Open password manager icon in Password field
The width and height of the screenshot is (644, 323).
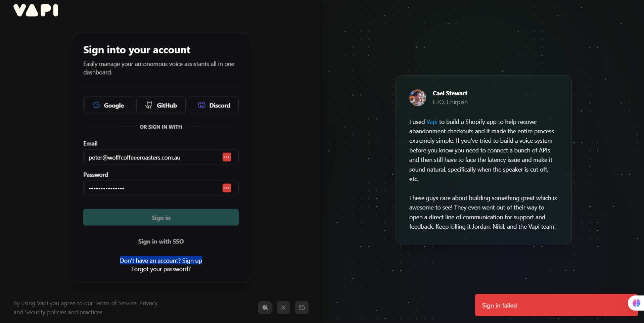227,188
